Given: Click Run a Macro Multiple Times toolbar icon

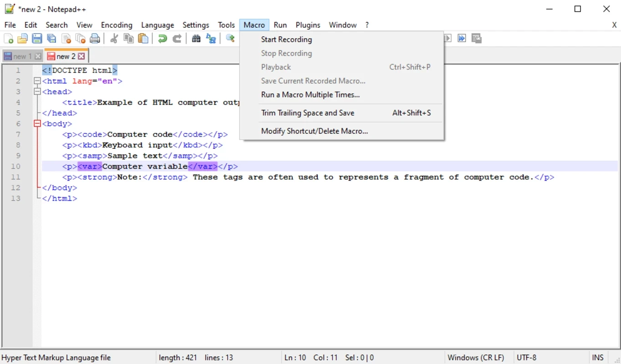Looking at the screenshot, I should (462, 38).
